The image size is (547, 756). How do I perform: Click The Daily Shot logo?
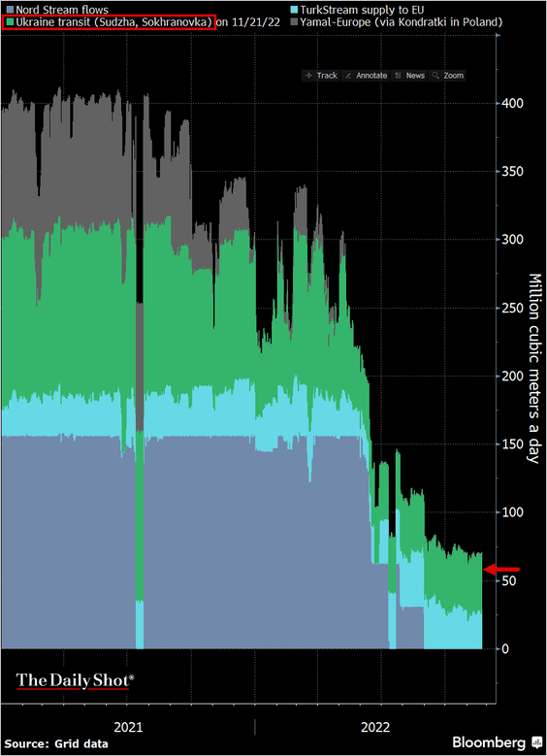76,681
